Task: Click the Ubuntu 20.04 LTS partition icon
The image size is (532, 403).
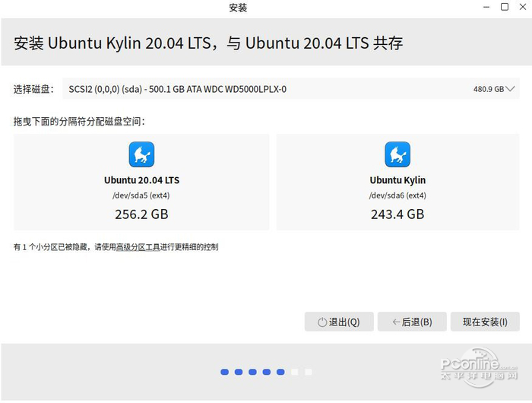Action: click(141, 155)
